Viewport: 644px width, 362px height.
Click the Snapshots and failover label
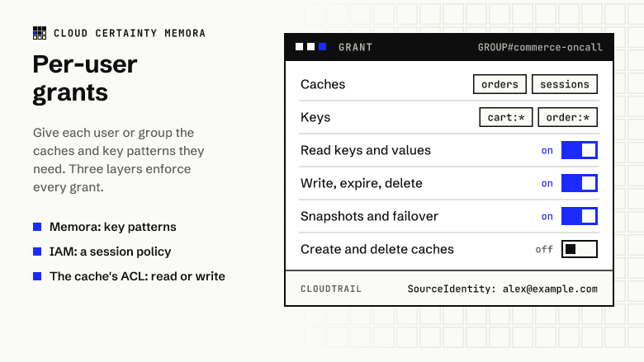(369, 216)
